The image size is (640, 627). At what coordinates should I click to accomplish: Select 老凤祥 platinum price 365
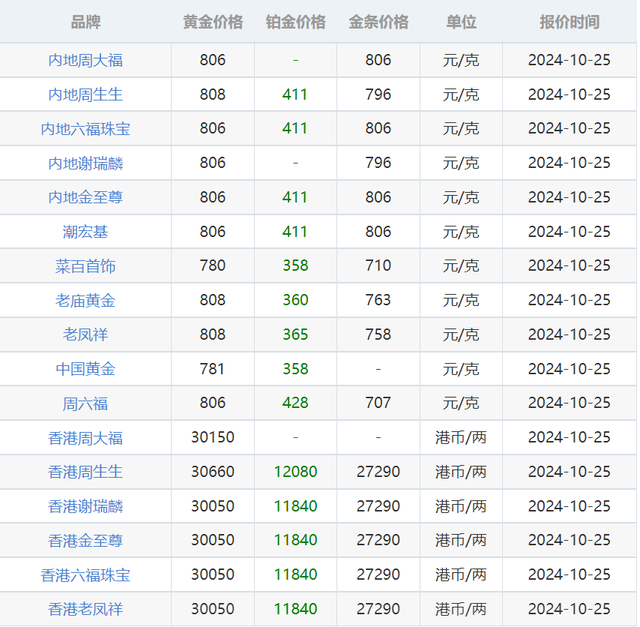tap(296, 335)
